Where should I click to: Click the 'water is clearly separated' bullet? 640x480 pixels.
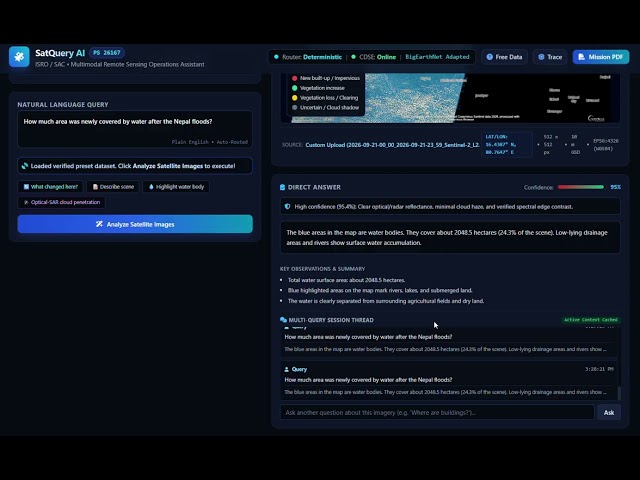pyautogui.click(x=386, y=301)
